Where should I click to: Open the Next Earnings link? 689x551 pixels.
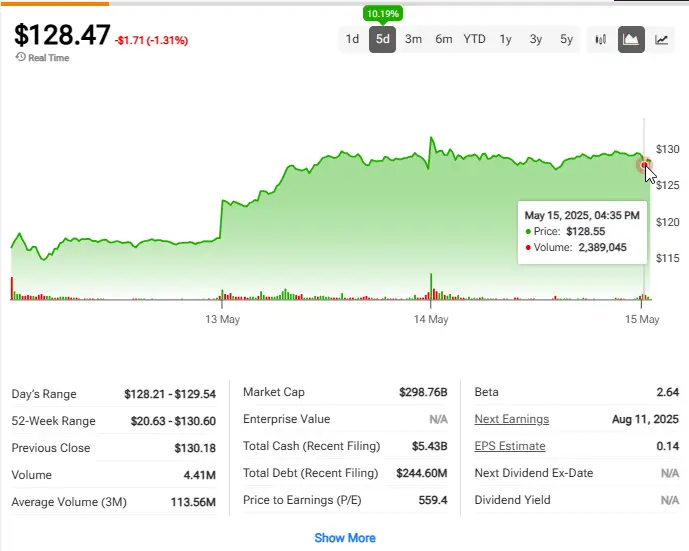(511, 419)
